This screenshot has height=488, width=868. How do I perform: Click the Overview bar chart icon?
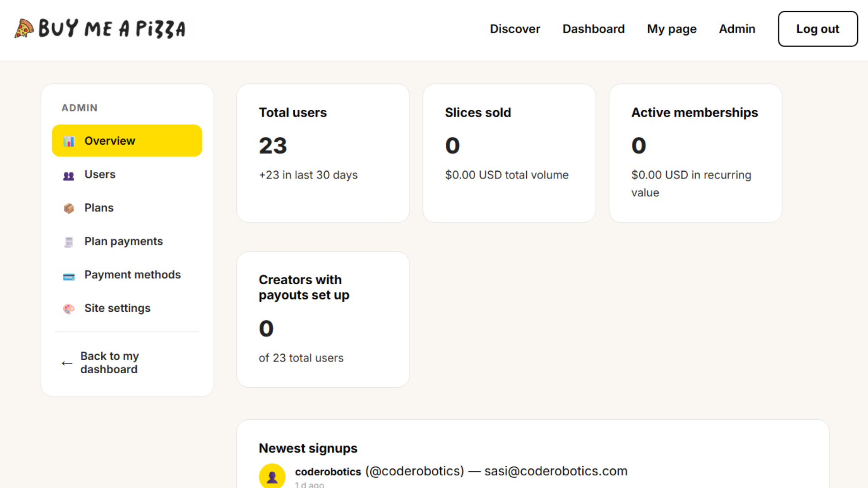[69, 141]
